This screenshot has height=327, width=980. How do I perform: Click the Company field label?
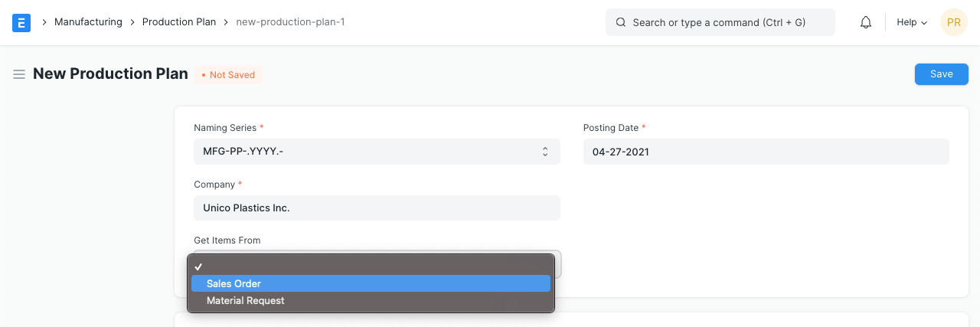coord(215,185)
